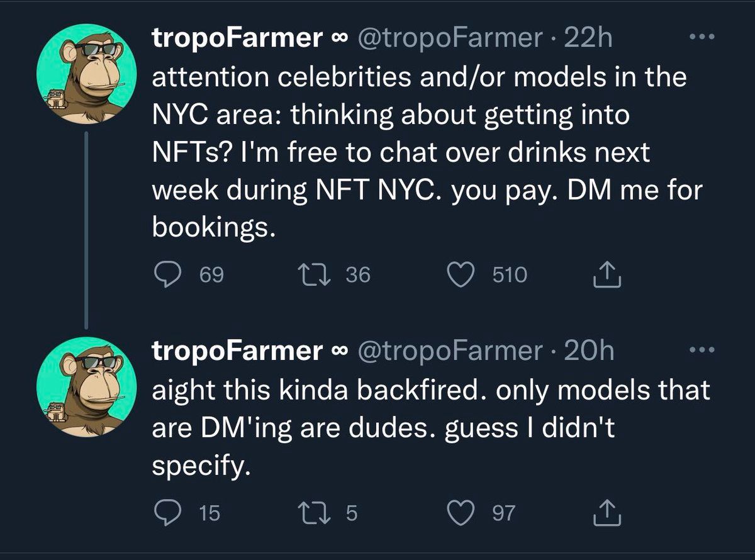755x560 pixels.
Task: Open the first tweet's ape avatar
Action: tap(87, 74)
